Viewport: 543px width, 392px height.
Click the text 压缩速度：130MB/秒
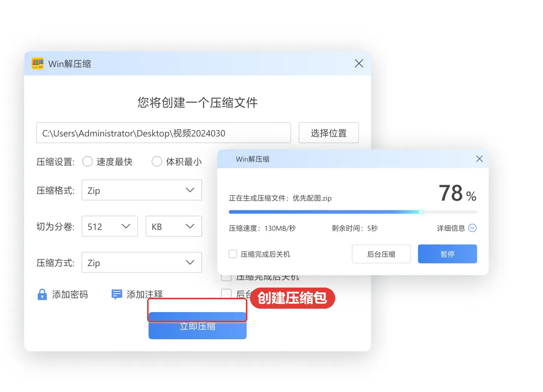262,228
